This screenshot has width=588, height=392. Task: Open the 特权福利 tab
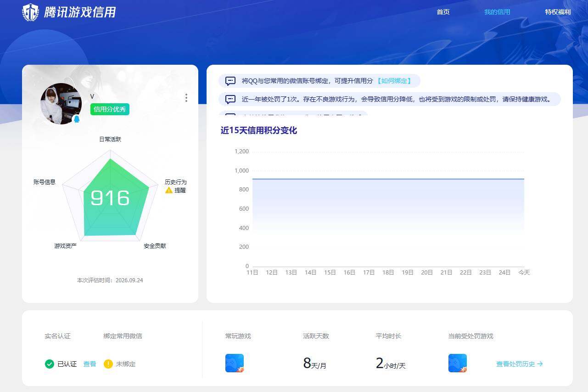(x=558, y=12)
